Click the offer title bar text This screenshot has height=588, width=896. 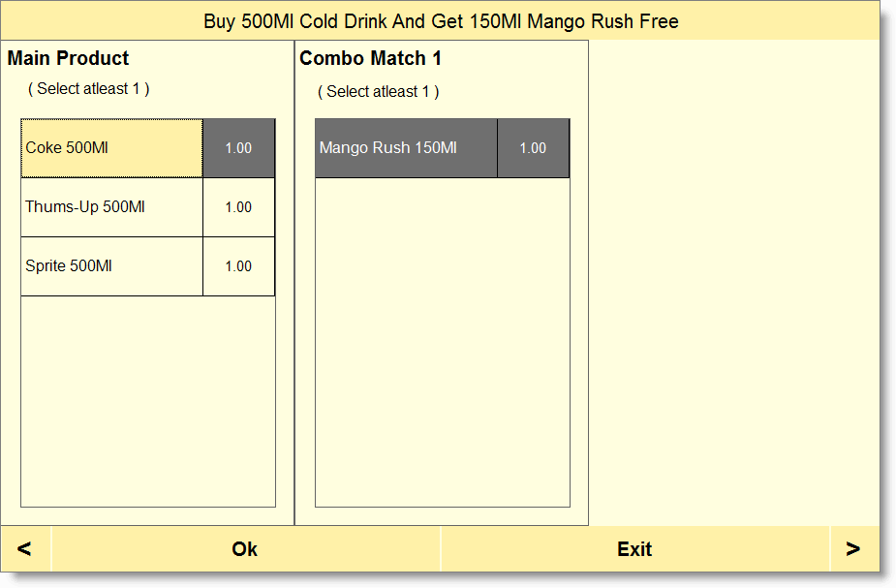click(441, 21)
